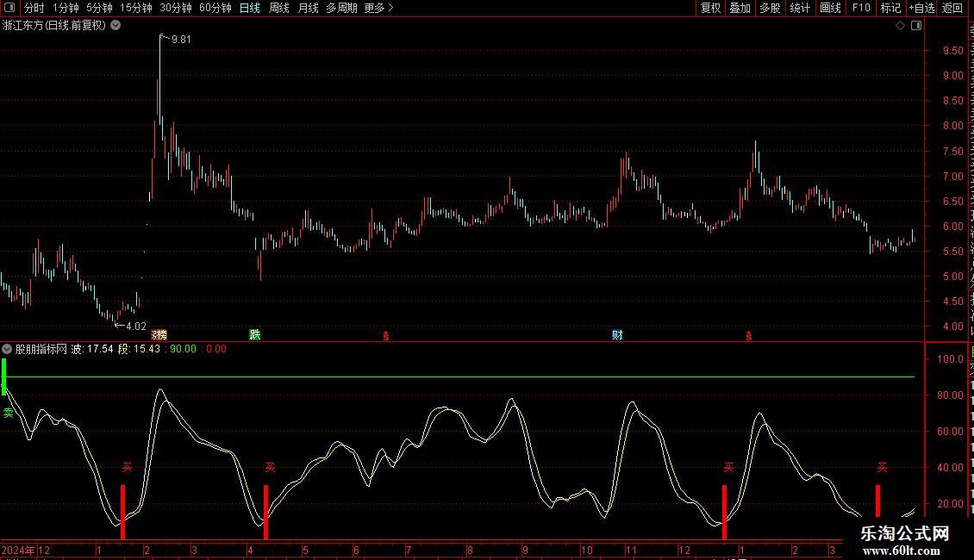Click the green 跌 marker icon
This screenshot has height=560, width=974.
pos(254,335)
